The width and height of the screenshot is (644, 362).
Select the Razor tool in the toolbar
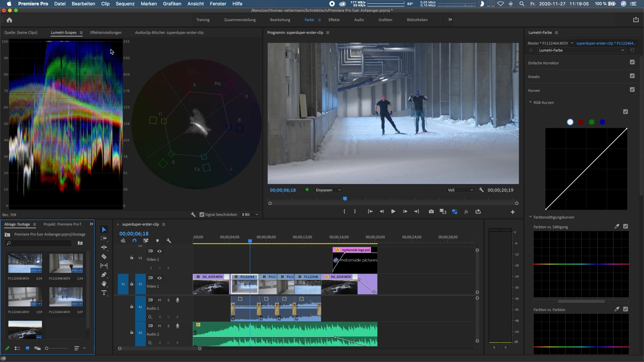tap(104, 256)
